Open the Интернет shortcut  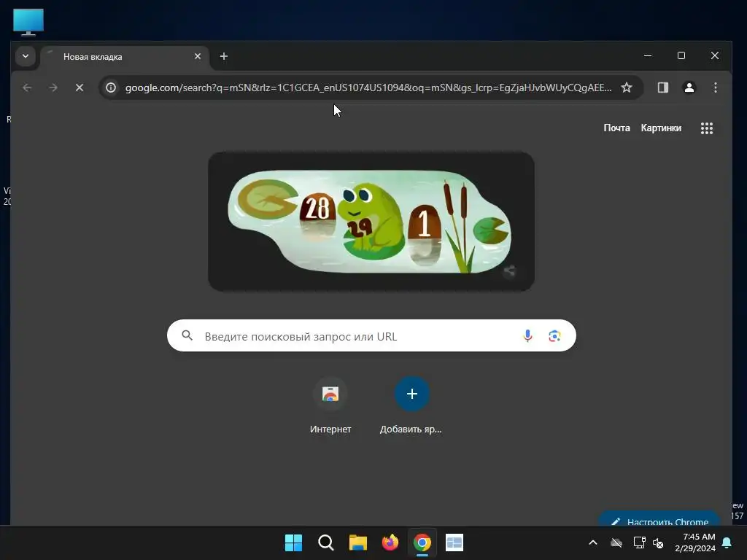tap(330, 405)
